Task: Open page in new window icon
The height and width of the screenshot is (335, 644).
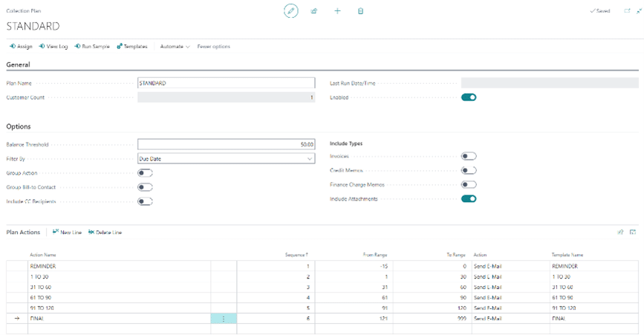Action: click(x=627, y=11)
